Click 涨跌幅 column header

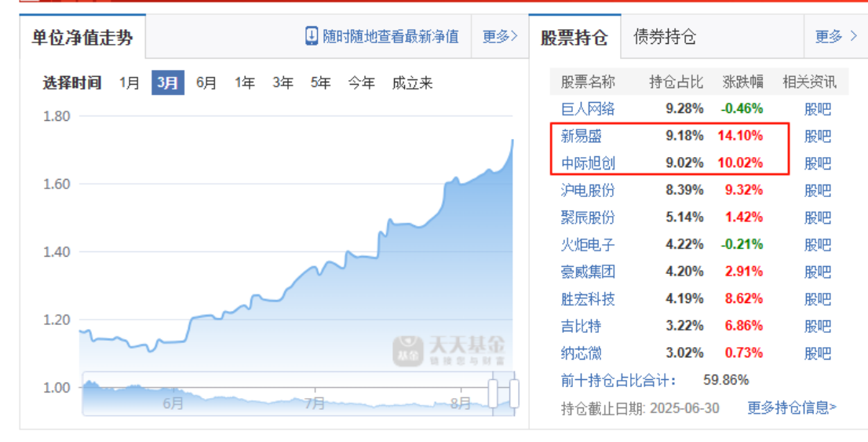click(x=743, y=82)
